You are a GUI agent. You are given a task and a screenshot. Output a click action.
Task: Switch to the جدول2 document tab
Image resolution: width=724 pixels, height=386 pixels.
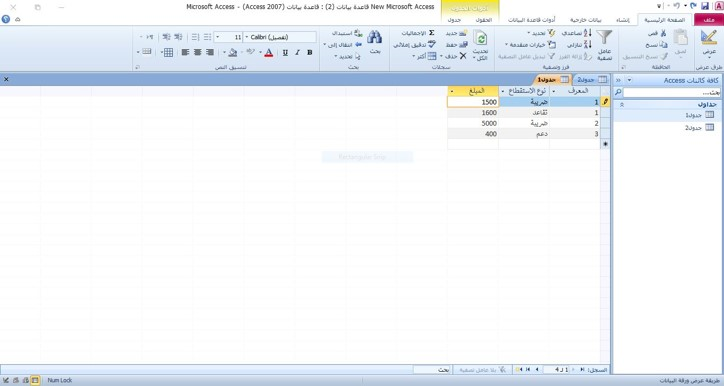[591, 79]
